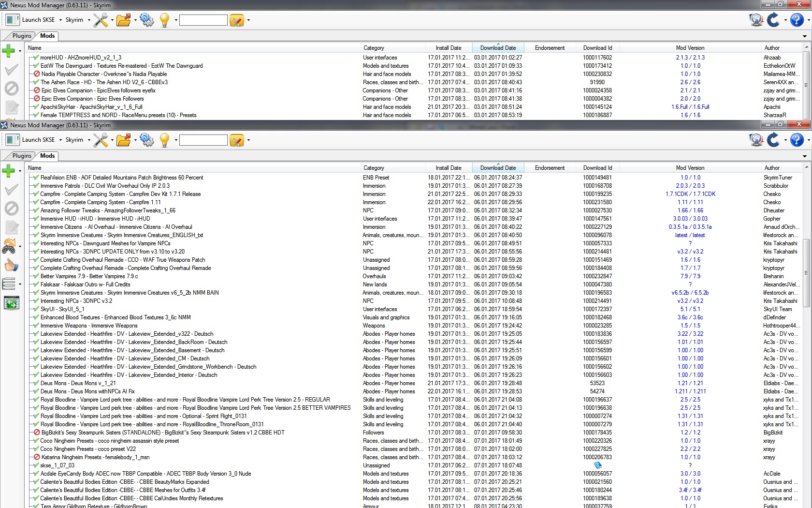Click the lightbulb icon in upper window toolbar
This screenshot has height=508, width=812.
164,20
